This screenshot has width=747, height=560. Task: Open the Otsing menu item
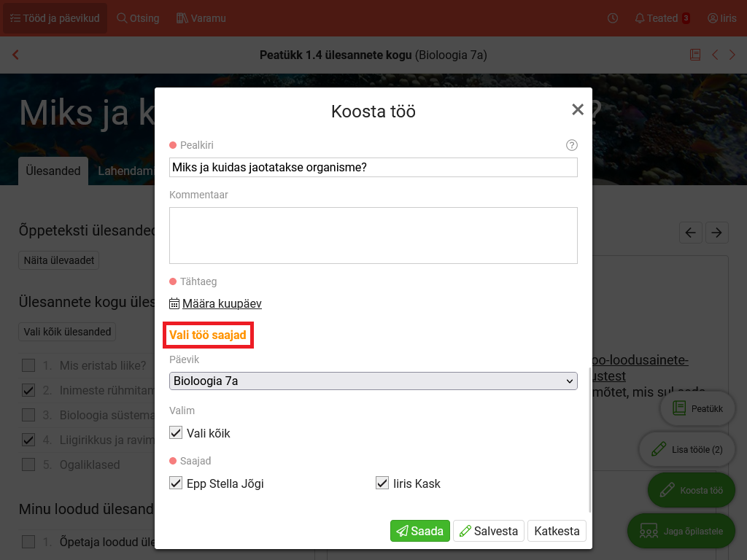point(138,18)
